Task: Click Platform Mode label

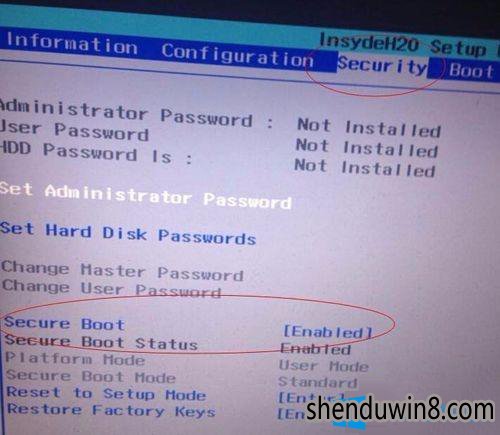Action: coord(75,359)
